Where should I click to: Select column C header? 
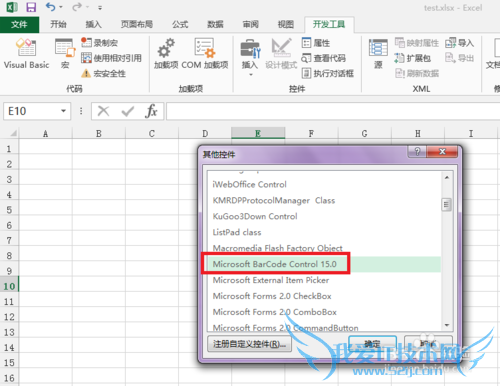click(x=152, y=134)
